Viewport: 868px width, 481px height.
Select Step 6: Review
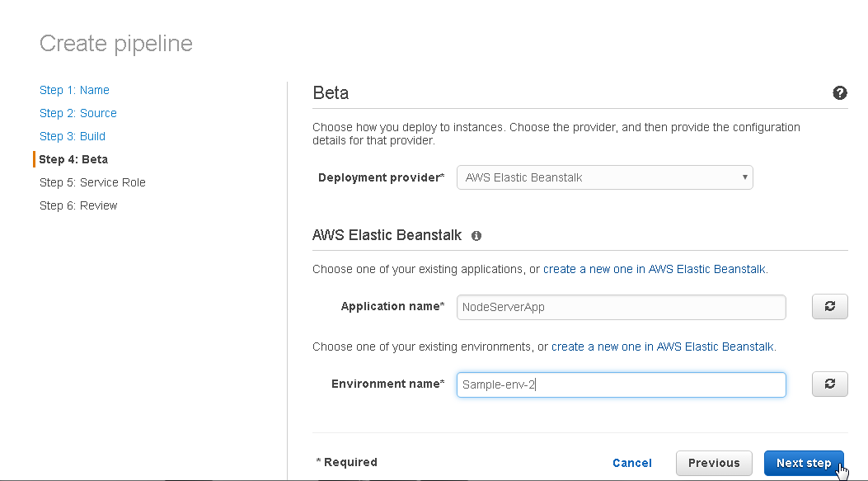pos(78,205)
